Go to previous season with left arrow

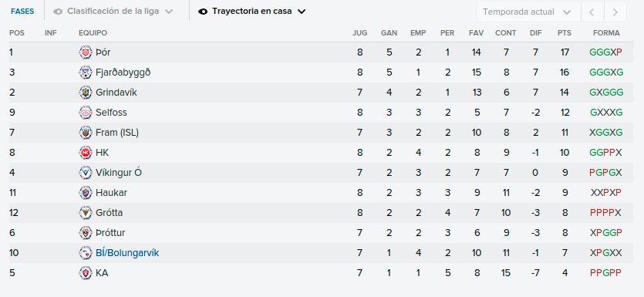pos(592,12)
